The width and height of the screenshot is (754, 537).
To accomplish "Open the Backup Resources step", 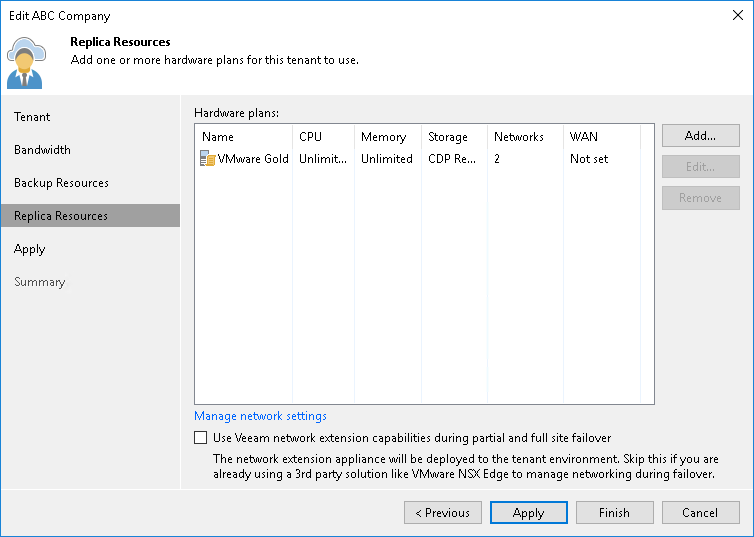I will click(x=61, y=183).
